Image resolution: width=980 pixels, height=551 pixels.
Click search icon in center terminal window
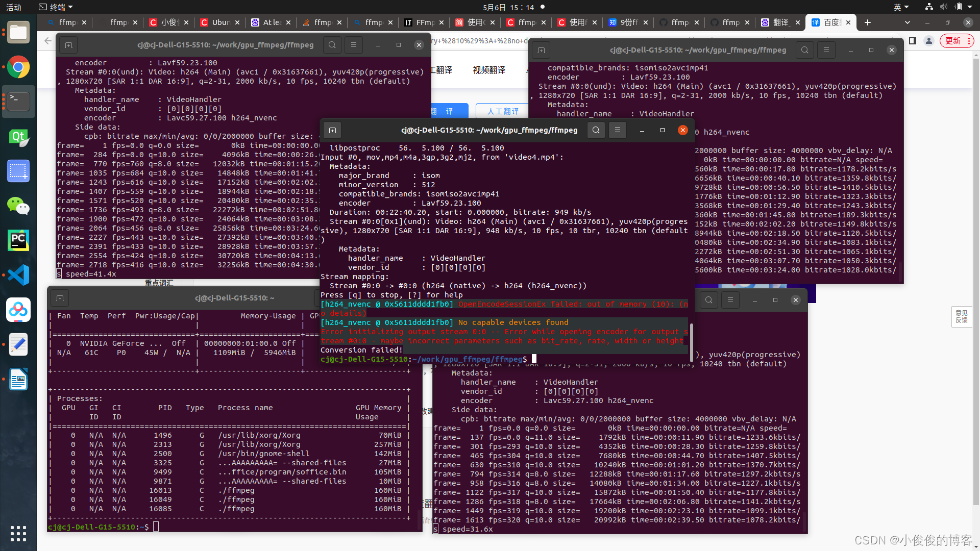point(596,130)
